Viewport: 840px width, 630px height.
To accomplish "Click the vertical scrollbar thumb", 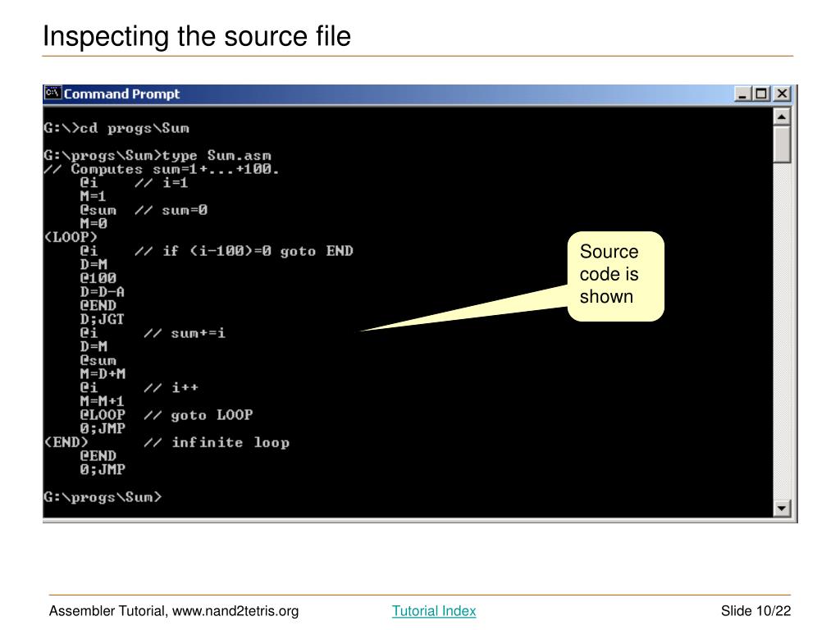I will click(x=782, y=144).
